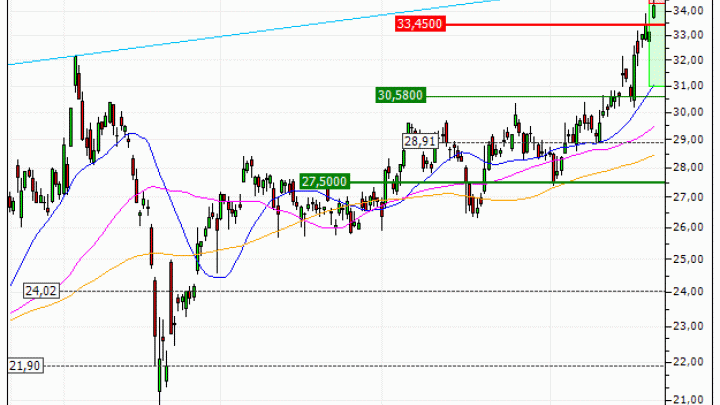The width and height of the screenshot is (720, 405).
Task: Click the 28,91 price tag
Action: tap(421, 142)
